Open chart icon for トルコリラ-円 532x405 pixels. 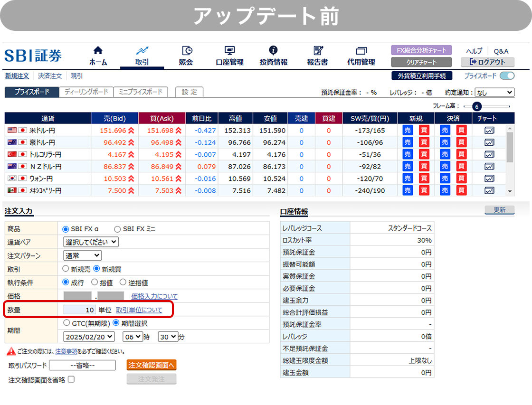click(489, 154)
